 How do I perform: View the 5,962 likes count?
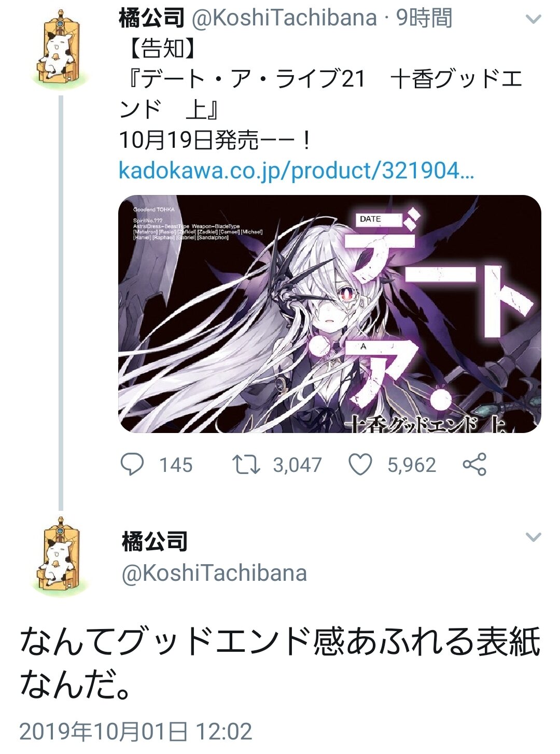pyautogui.click(x=412, y=465)
